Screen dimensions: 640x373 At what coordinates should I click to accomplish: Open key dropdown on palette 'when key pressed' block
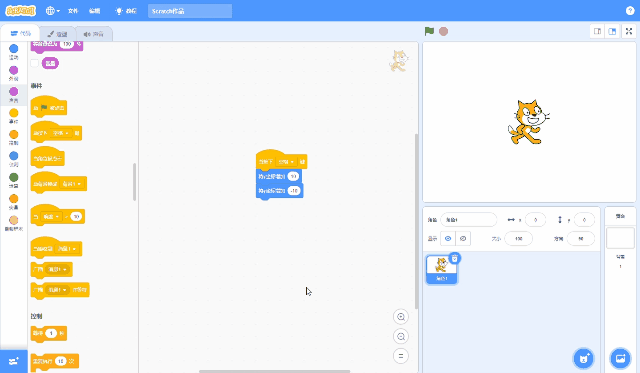click(61, 133)
